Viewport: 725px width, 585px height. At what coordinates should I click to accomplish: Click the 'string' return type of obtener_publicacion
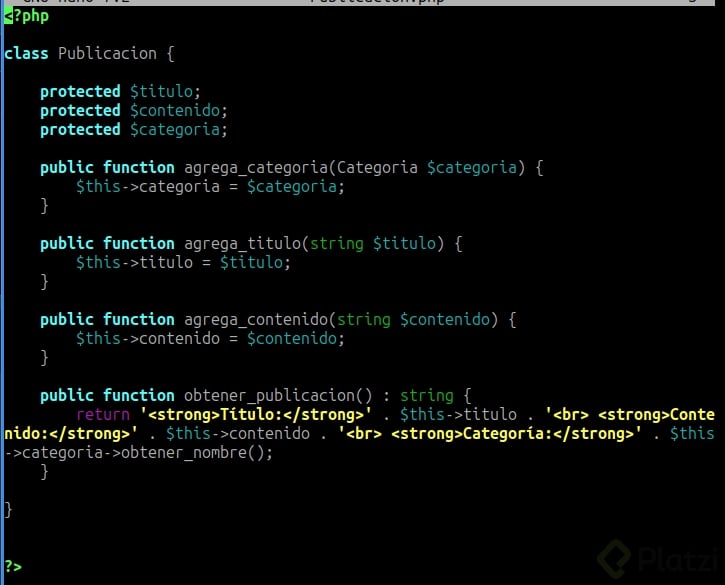(x=427, y=395)
